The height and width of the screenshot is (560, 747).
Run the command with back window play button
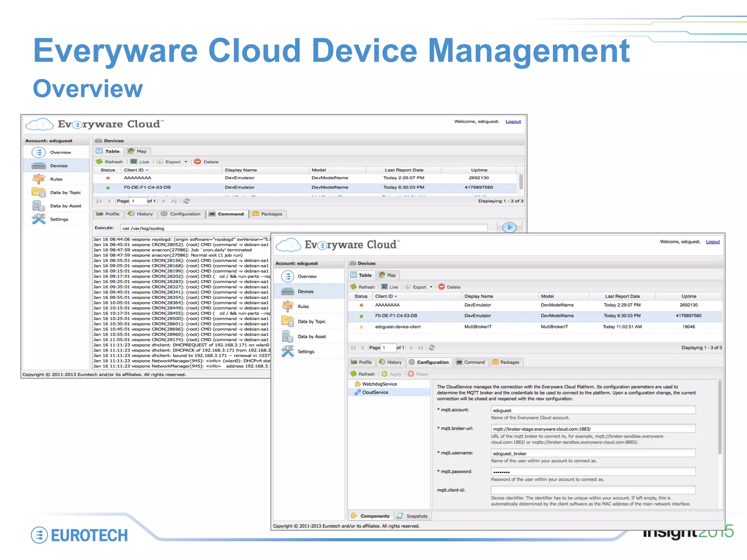tap(509, 227)
